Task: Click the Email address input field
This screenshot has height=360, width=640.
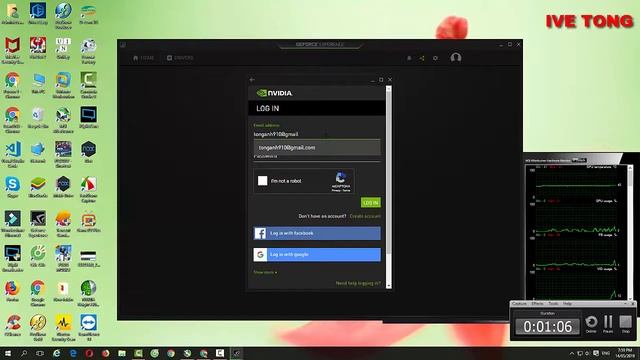Action: click(317, 134)
